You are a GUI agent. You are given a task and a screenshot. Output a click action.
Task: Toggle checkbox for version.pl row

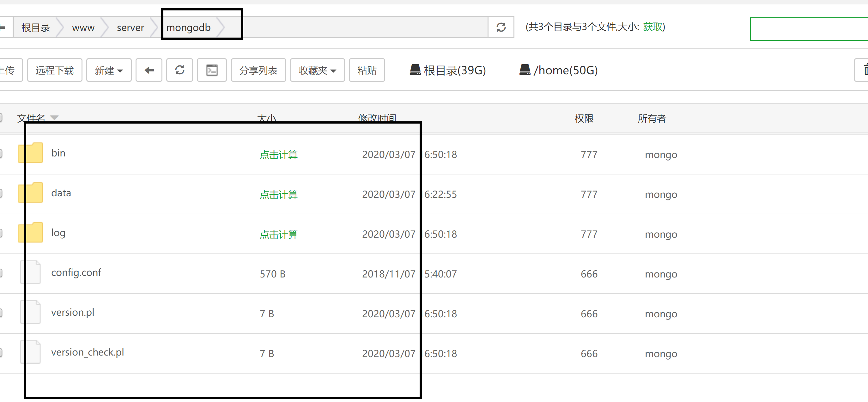1,313
